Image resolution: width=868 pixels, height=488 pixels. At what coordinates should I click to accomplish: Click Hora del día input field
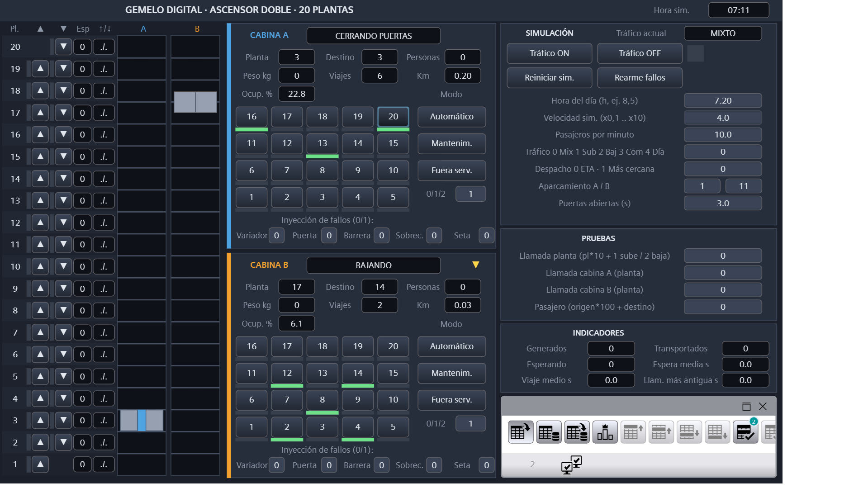(722, 101)
